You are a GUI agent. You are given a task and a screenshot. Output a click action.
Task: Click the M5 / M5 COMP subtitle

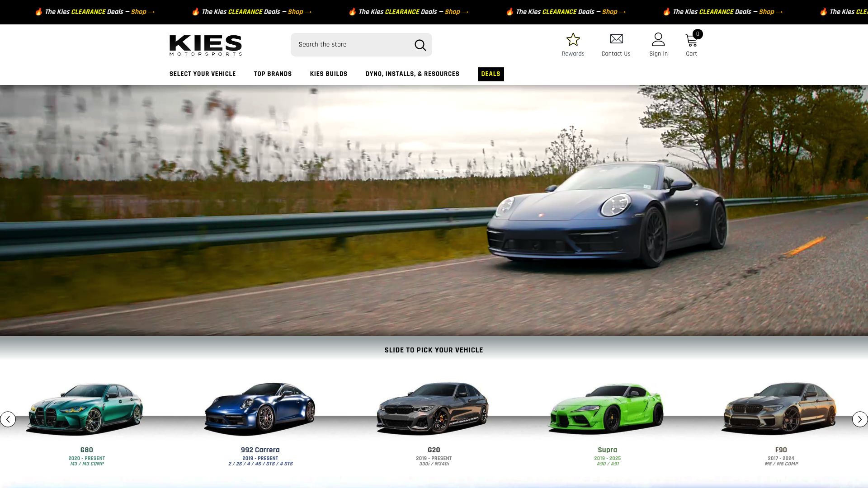[x=781, y=464]
